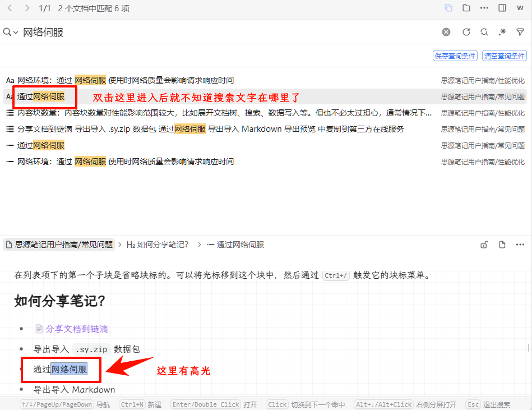This screenshot has height=410, width=532.
Task: Click breadcrumb heading 如何分享笔记？
Action: [x=158, y=245]
